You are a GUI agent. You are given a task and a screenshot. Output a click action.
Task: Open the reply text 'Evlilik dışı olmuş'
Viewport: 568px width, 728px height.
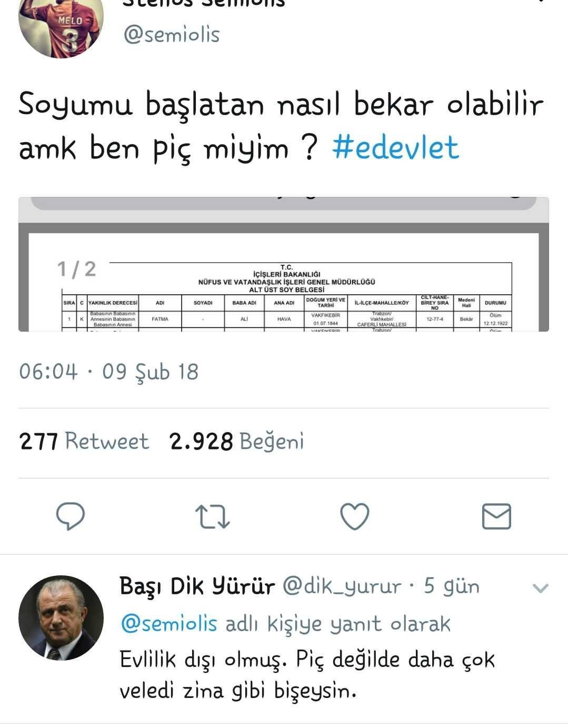pos(204,660)
